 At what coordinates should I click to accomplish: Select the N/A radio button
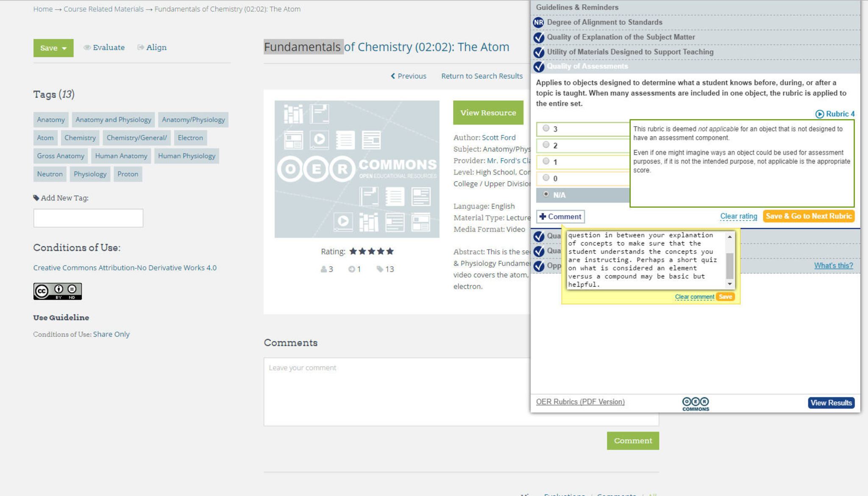tap(546, 194)
